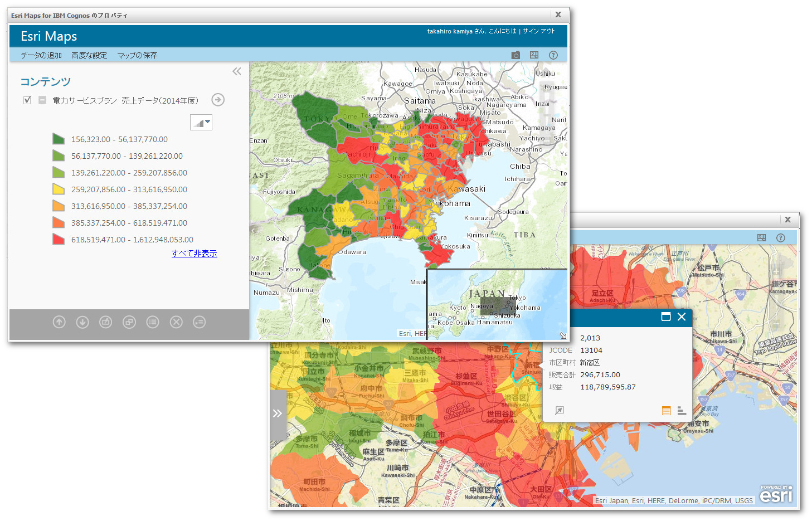Select the range text 618,519,471.00 - 1,612,948,053.00

pyautogui.click(x=132, y=240)
